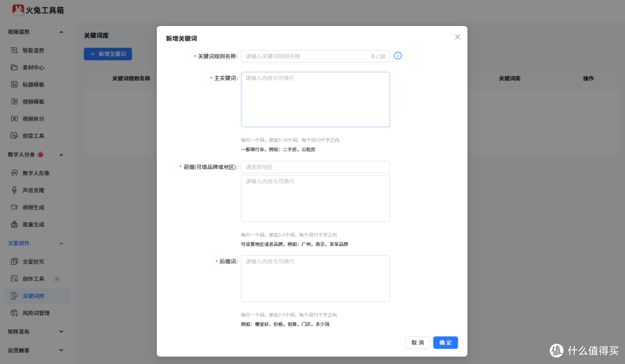
Task: Click the 标题模板 sidebar icon
Action: pos(14,84)
